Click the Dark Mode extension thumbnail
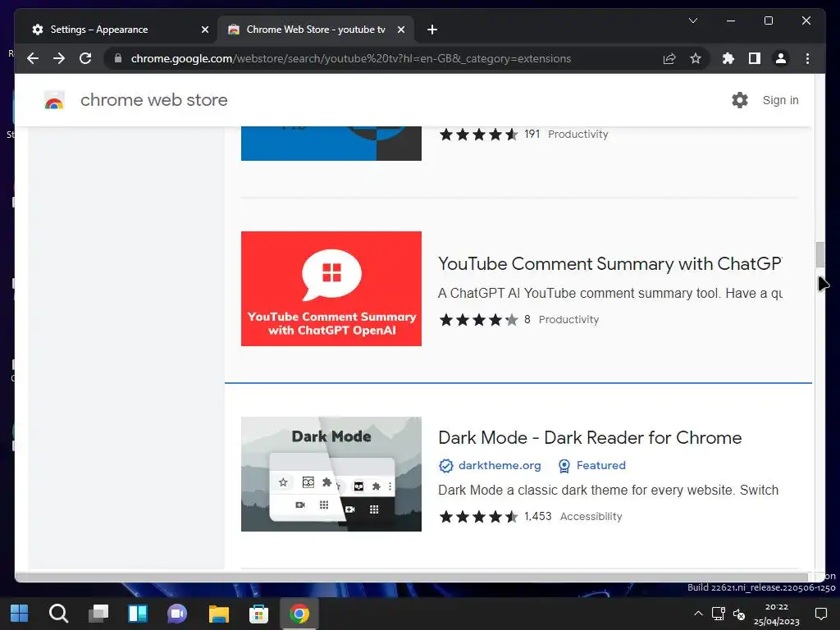The width and height of the screenshot is (840, 630). click(x=331, y=474)
